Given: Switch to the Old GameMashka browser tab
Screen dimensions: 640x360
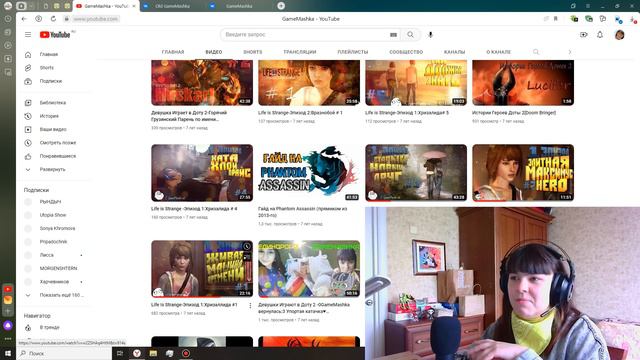Looking at the screenshot, I should [x=172, y=6].
